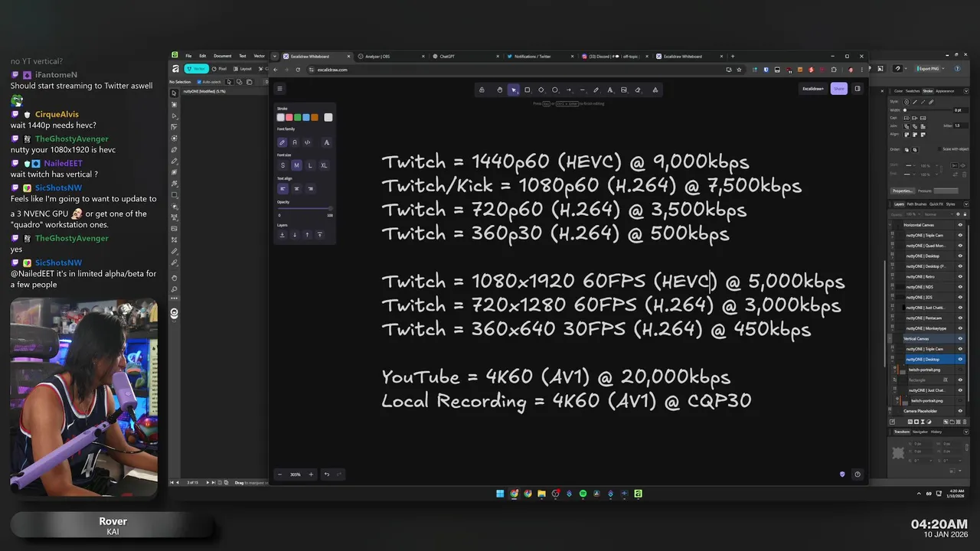Expand the Export PNG dropdown in Affinity
This screenshot has width=980, height=551.
point(943,69)
